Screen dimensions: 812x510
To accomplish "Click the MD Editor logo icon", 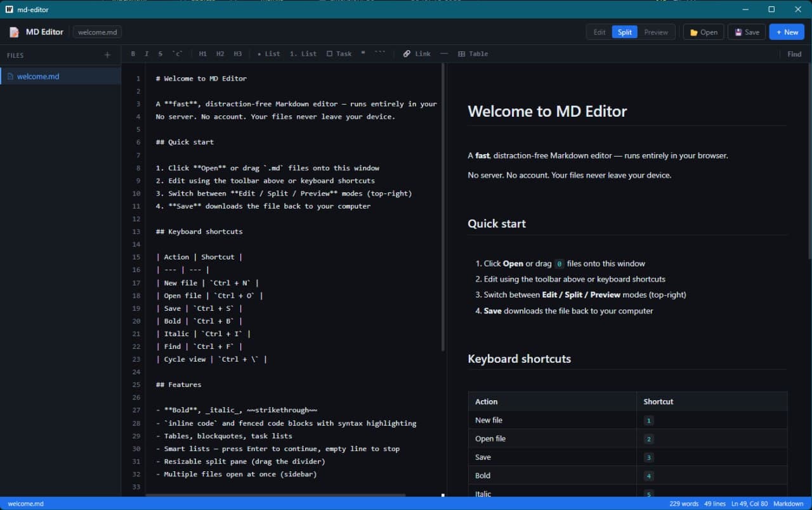I will [x=14, y=32].
